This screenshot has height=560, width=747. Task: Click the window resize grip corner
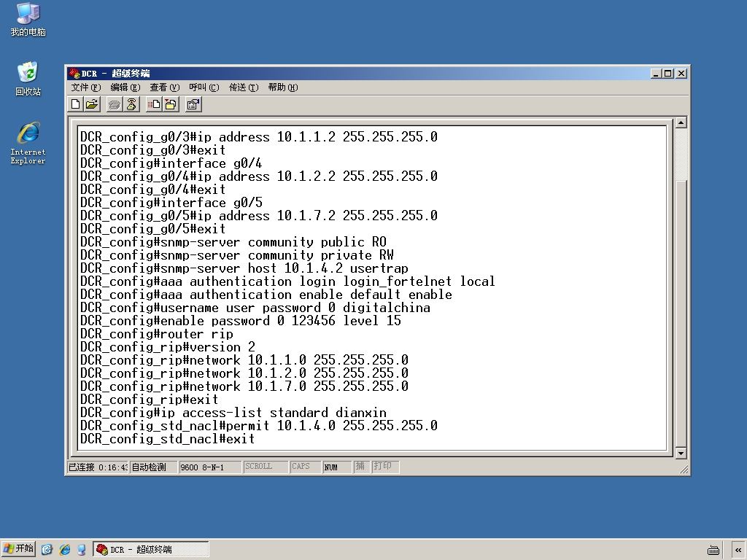(x=684, y=470)
